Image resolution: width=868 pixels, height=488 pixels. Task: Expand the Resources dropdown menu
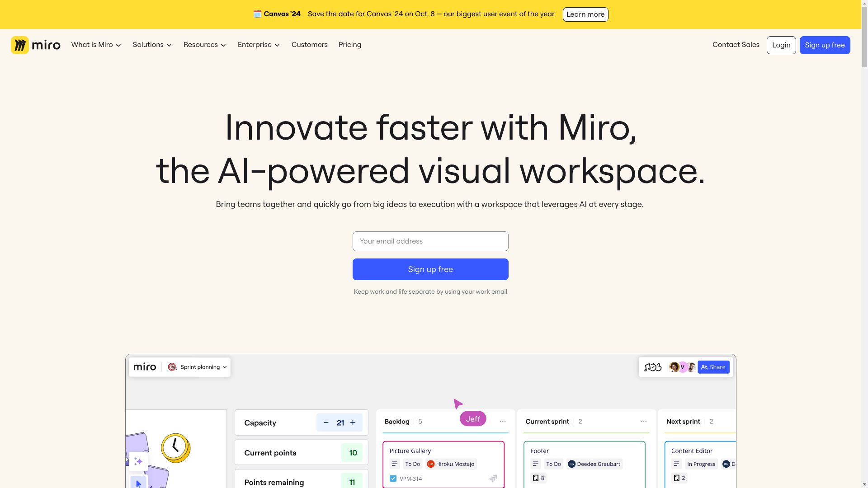point(205,45)
